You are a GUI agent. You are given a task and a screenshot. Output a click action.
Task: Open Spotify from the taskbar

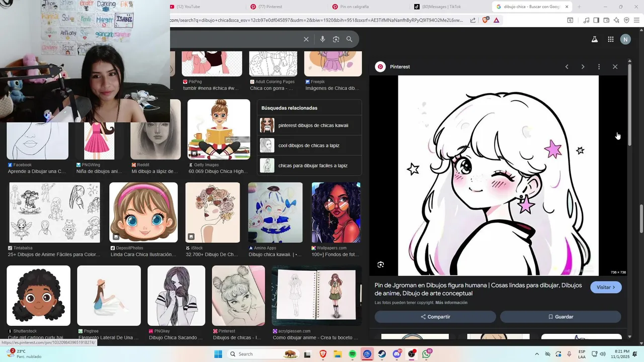[352, 354]
